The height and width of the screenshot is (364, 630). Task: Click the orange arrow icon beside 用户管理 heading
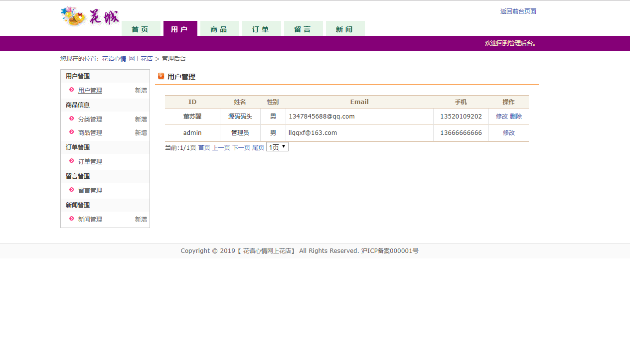point(161,76)
